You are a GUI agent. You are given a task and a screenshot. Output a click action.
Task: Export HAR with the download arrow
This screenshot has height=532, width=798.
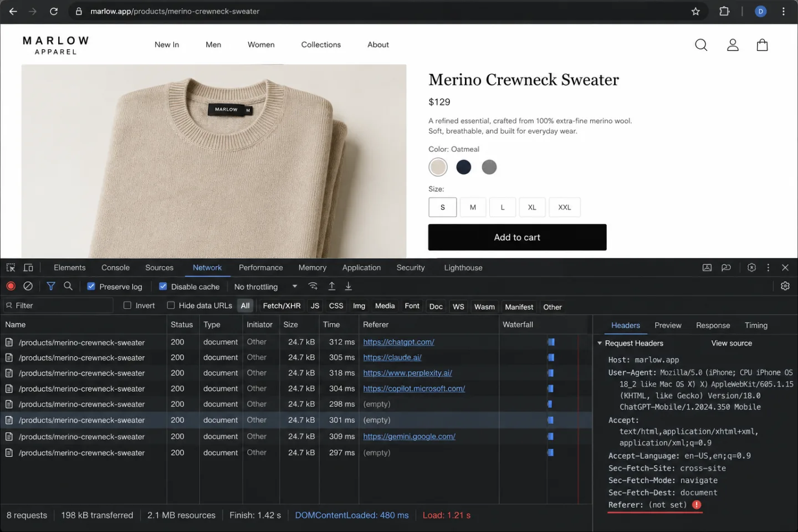[x=349, y=286]
